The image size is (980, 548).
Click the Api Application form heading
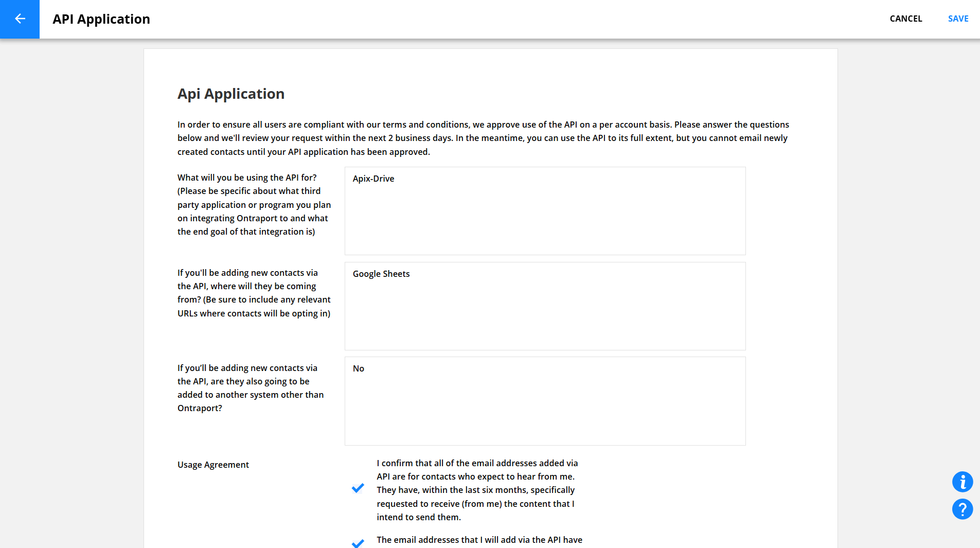tap(231, 94)
